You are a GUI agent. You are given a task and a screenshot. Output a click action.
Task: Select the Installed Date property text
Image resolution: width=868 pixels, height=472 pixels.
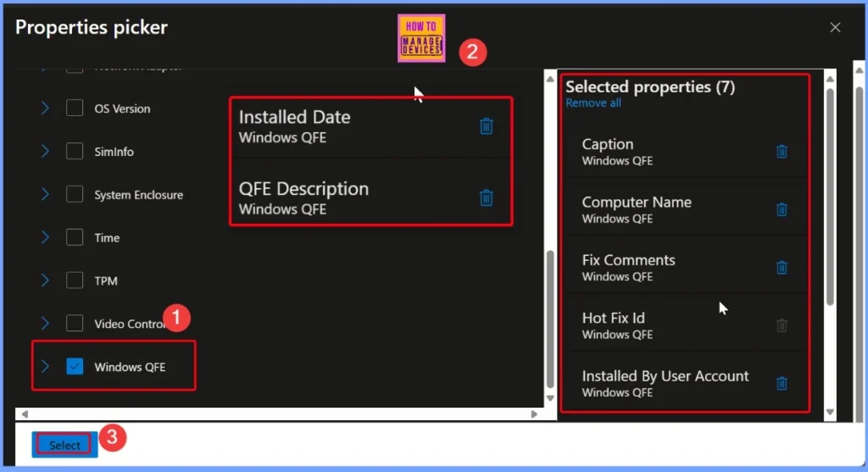(294, 117)
